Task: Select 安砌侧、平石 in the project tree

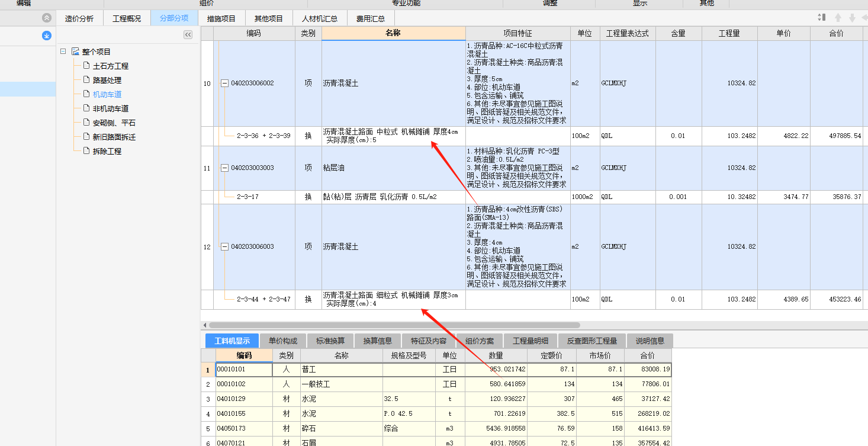Action: click(114, 123)
